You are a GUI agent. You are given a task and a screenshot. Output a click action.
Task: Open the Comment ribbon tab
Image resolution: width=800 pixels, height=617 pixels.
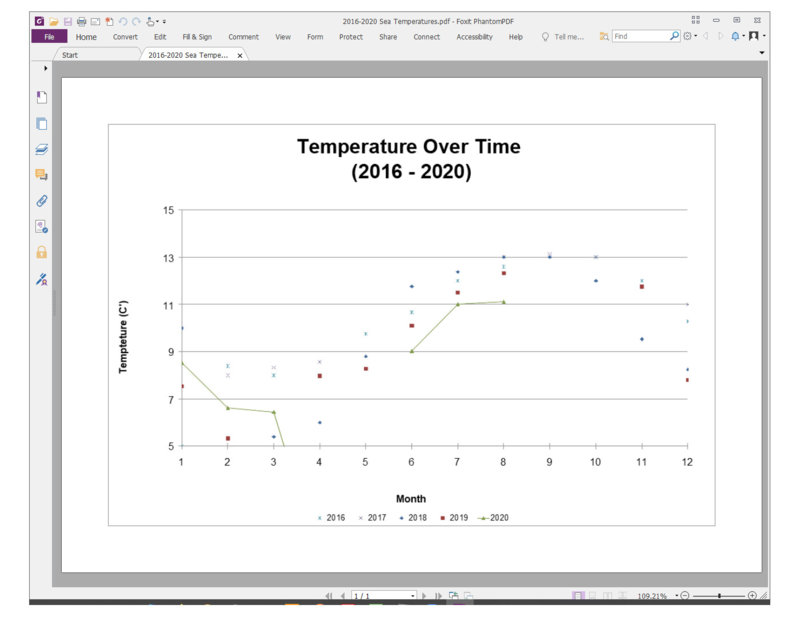(243, 37)
